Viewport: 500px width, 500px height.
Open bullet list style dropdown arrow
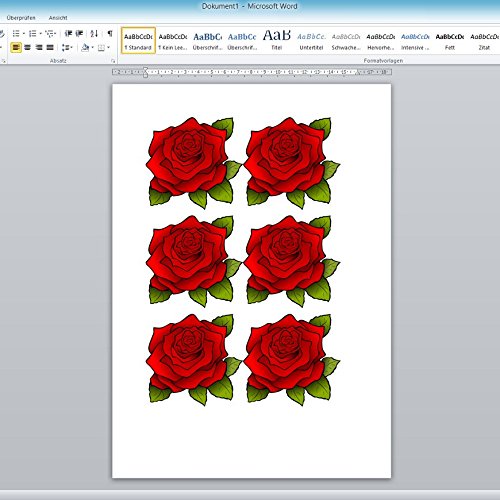tap(24, 33)
